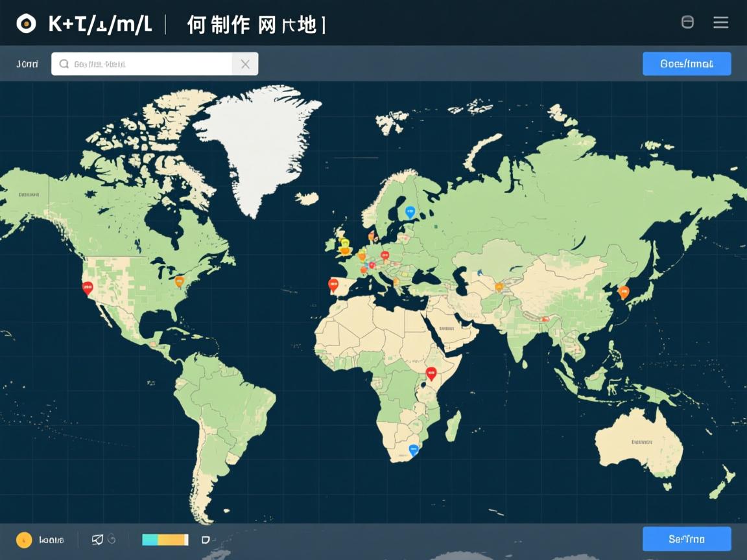Click the refresh icon next to the share arrow

tap(112, 540)
